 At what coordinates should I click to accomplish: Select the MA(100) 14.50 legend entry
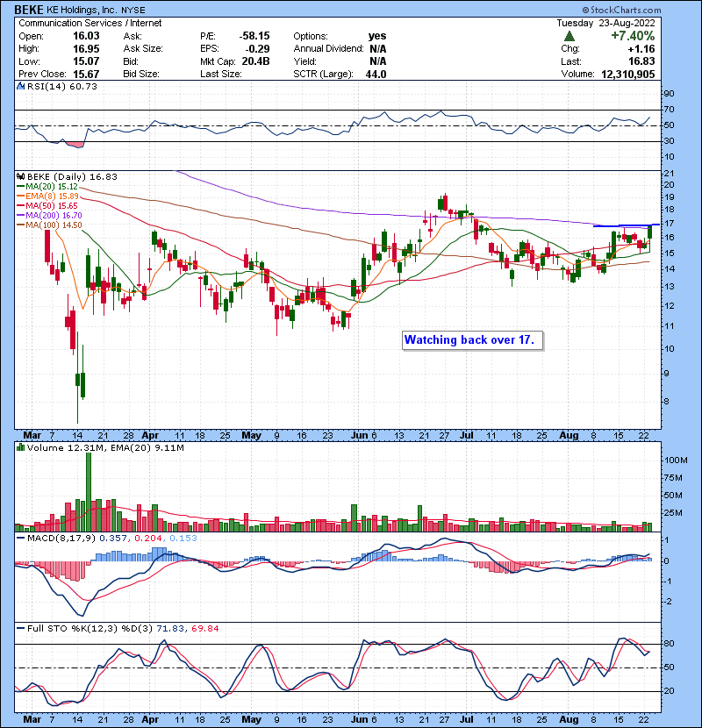[x=49, y=225]
